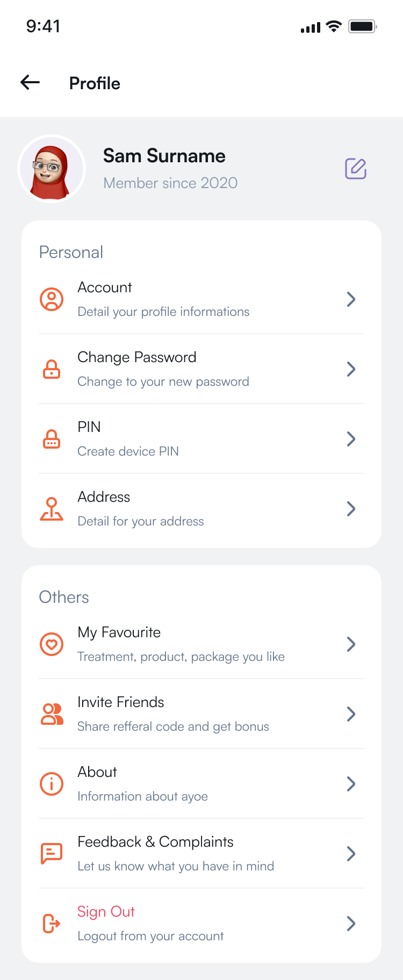This screenshot has height=980, width=403.
Task: Click the Feedback chat bubble icon
Action: point(52,854)
